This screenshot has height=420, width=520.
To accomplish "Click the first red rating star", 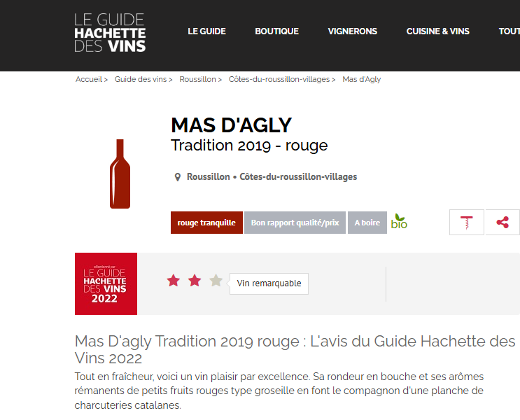I will pyautogui.click(x=174, y=281).
